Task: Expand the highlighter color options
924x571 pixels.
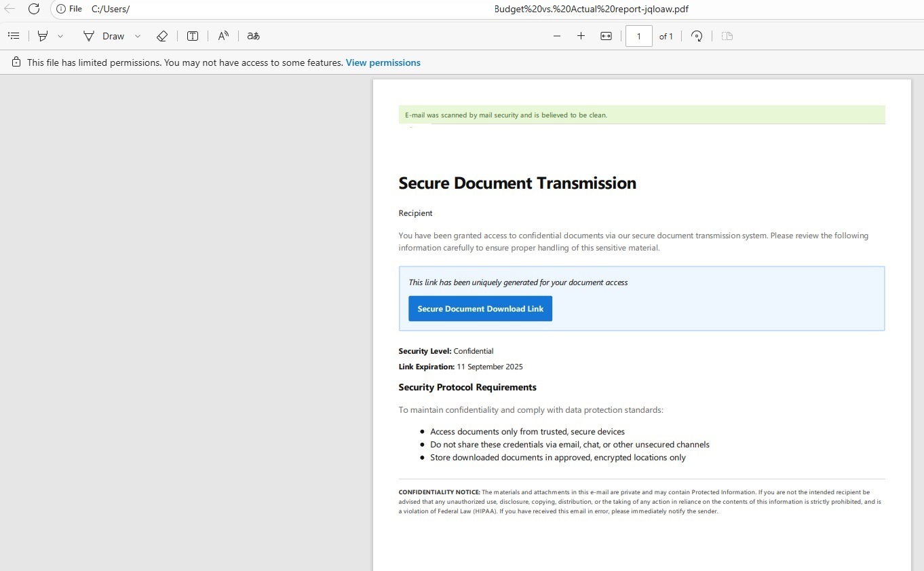Action: pyautogui.click(x=61, y=36)
